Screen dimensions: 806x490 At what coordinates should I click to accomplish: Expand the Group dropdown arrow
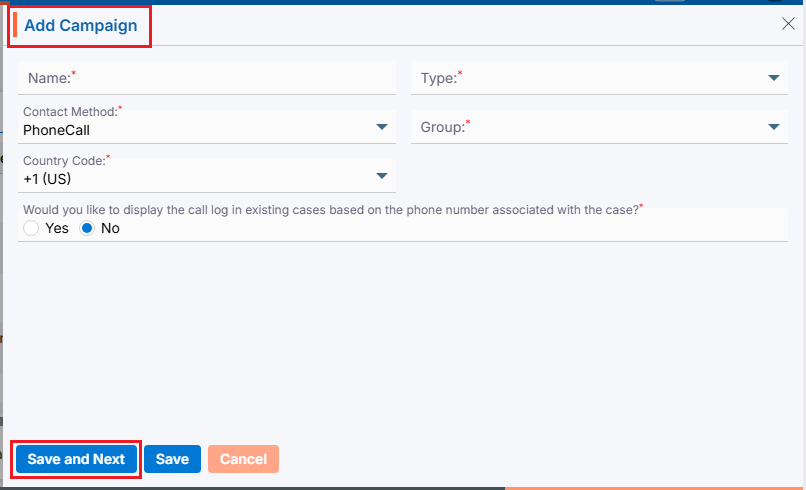tap(774, 127)
